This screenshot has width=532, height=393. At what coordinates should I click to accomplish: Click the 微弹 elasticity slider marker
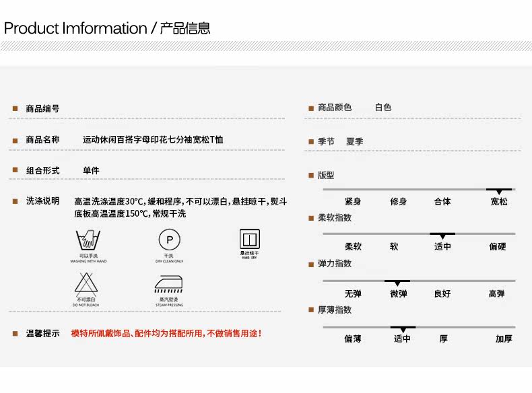tap(397, 283)
